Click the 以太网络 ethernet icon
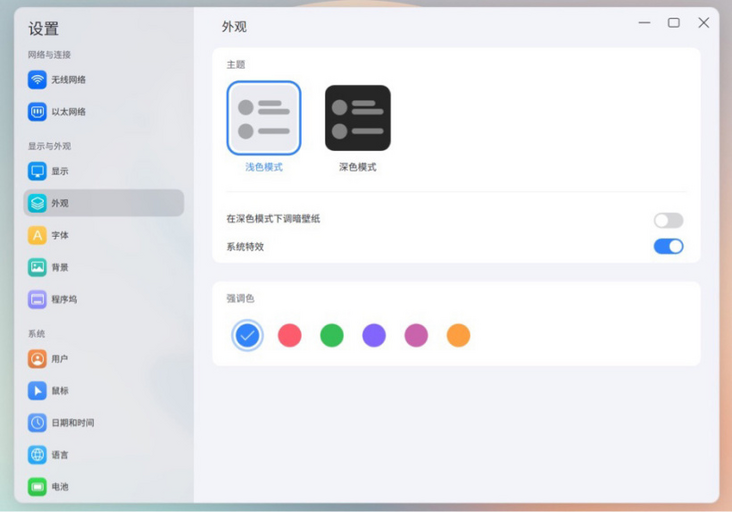Viewport: 732px width, 512px height. [x=37, y=112]
